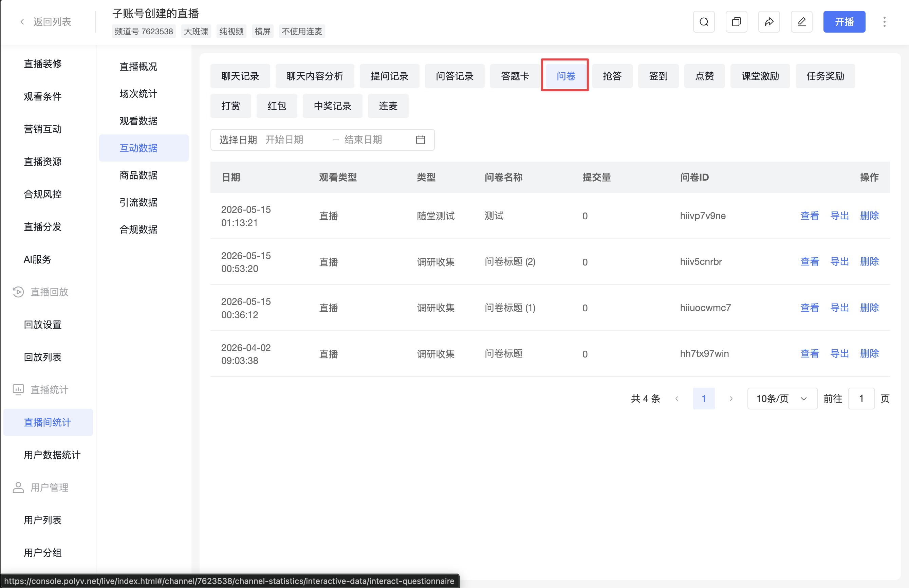Open 营销互动 in left sidebar
The height and width of the screenshot is (588, 909).
pos(43,129)
